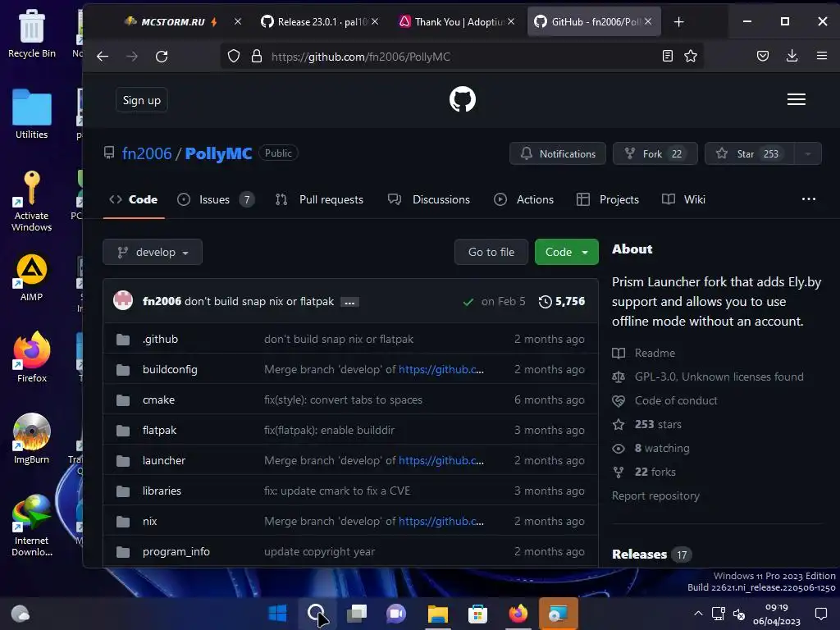Open File Explorer from the taskbar

[x=438, y=614]
